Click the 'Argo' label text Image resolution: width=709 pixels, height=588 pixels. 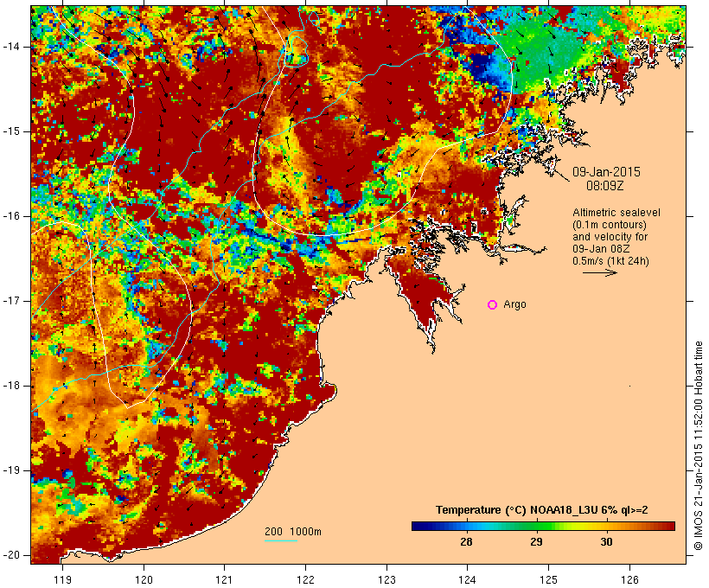click(x=514, y=304)
